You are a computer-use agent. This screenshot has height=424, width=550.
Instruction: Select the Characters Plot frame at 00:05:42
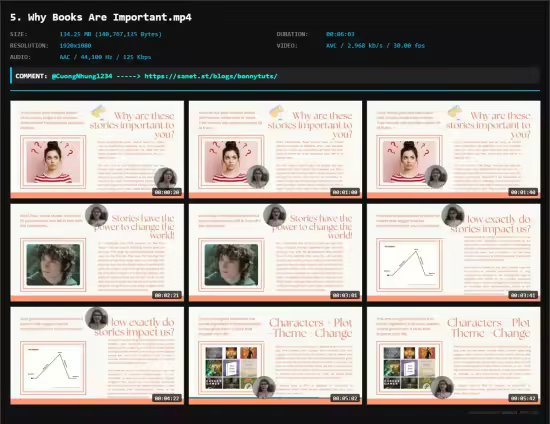[454, 356]
